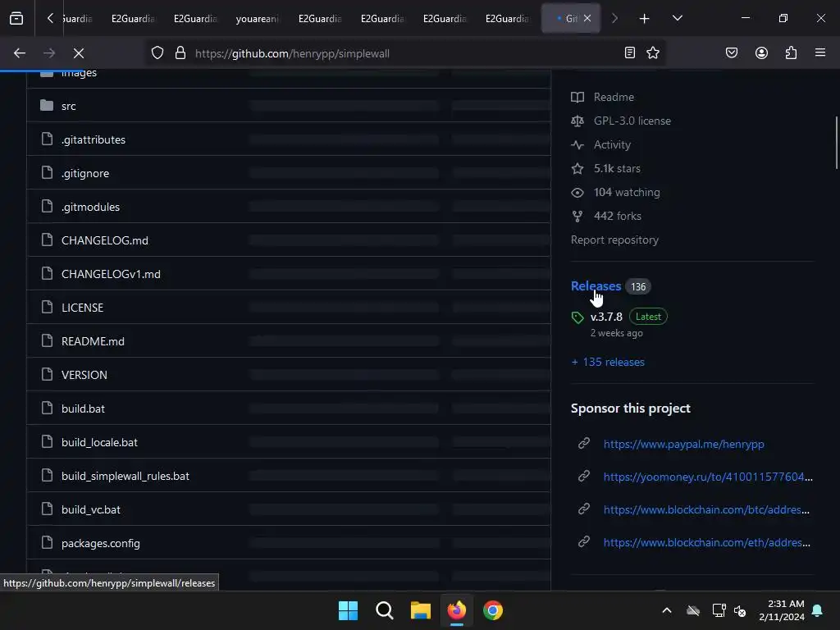Open paypal.me/henrypp sponsor link

click(684, 444)
